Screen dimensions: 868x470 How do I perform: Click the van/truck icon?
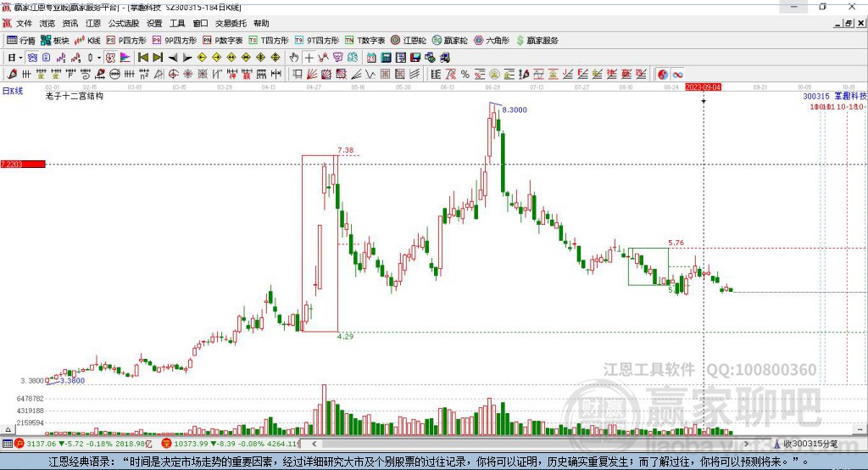(444, 58)
